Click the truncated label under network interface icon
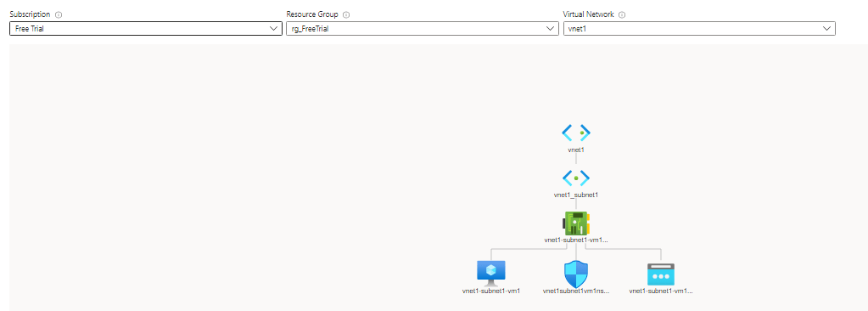This screenshot has width=868, height=311. (576, 240)
